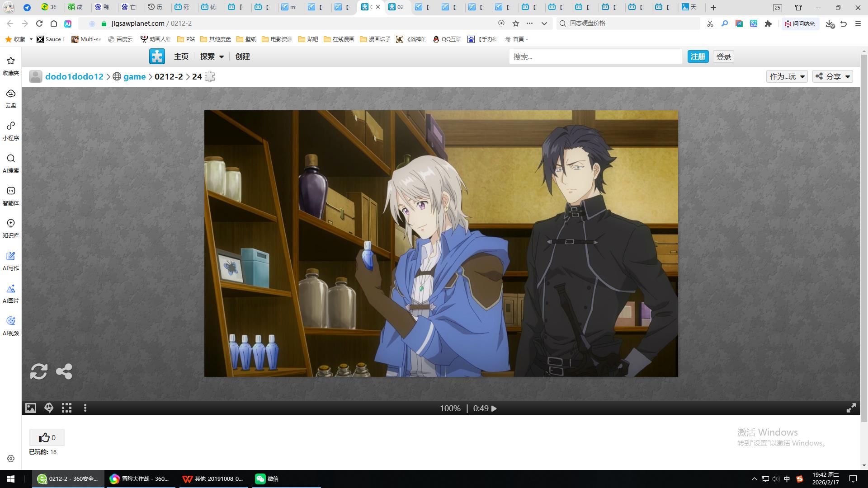
Task: Open WeChat from the Windows taskbar
Action: coord(267,479)
